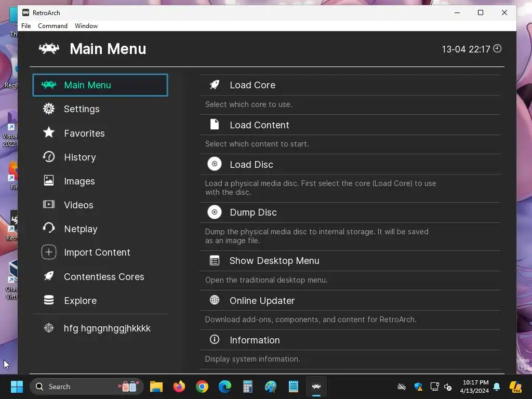
Task: Select Import Content label
Action: tap(97, 252)
